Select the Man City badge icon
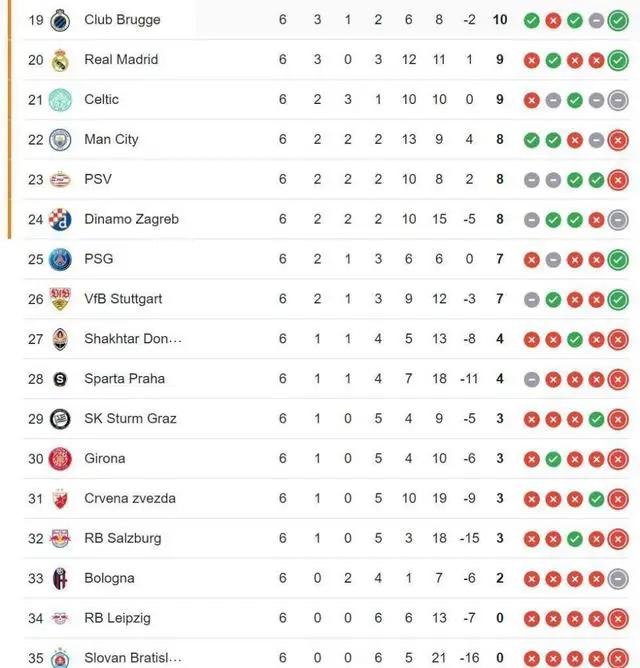640x668 pixels. (x=60, y=140)
